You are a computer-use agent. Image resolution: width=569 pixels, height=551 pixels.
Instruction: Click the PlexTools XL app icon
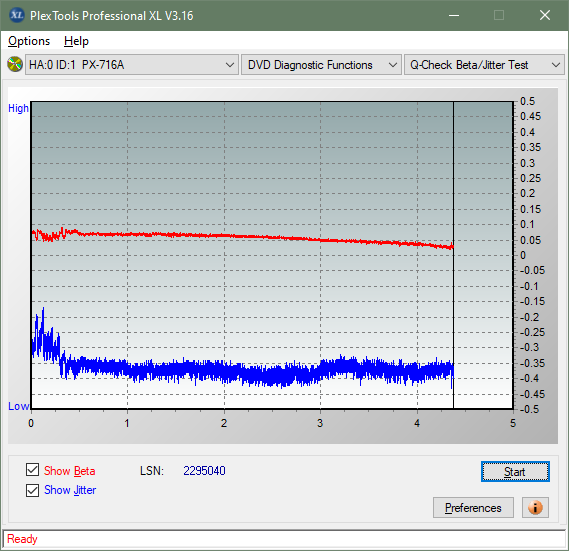tap(16, 15)
